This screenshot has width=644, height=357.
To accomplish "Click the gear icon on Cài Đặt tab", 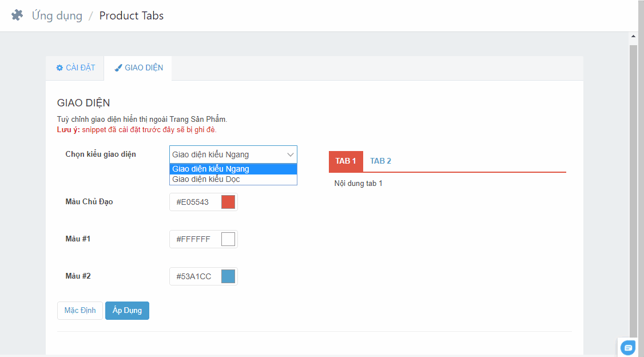I will 59,68.
